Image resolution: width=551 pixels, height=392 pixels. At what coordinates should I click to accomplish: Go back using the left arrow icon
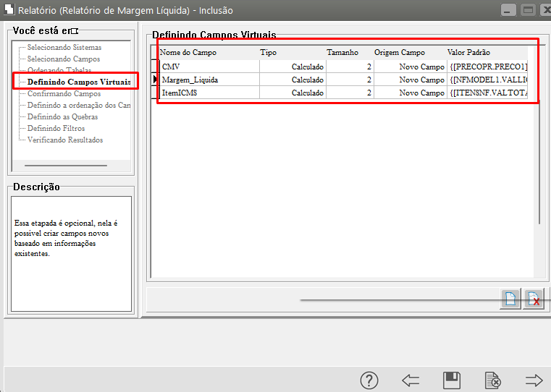411,380
